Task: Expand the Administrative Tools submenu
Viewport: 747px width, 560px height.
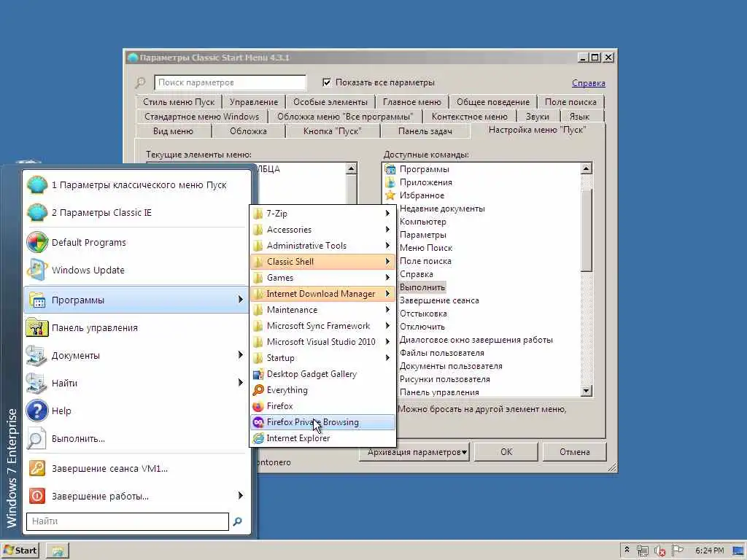Action: pos(322,246)
